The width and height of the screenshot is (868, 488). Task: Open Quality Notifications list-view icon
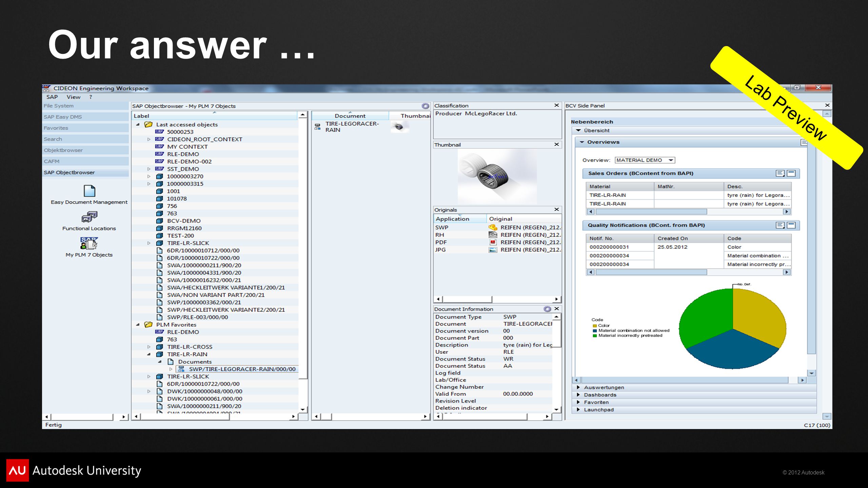pos(780,225)
